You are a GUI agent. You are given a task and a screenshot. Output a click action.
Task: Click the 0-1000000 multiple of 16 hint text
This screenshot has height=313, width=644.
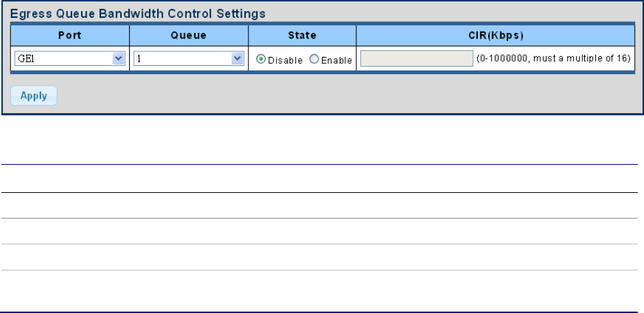pyautogui.click(x=553, y=59)
